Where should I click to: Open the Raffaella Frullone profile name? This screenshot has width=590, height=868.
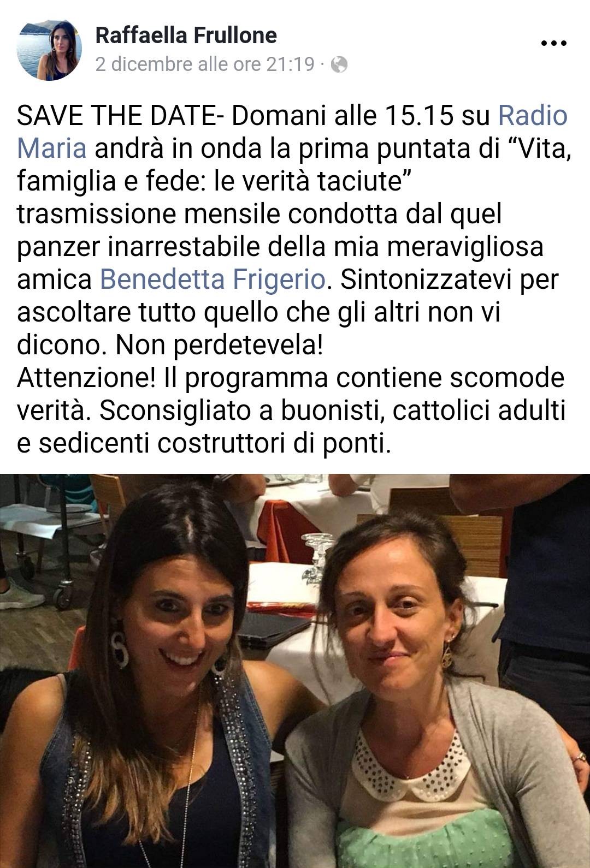pyautogui.click(x=186, y=35)
